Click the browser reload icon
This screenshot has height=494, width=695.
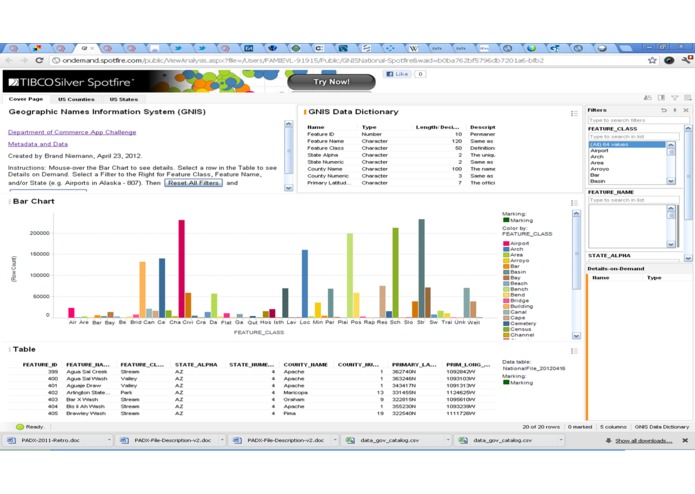[x=39, y=60]
